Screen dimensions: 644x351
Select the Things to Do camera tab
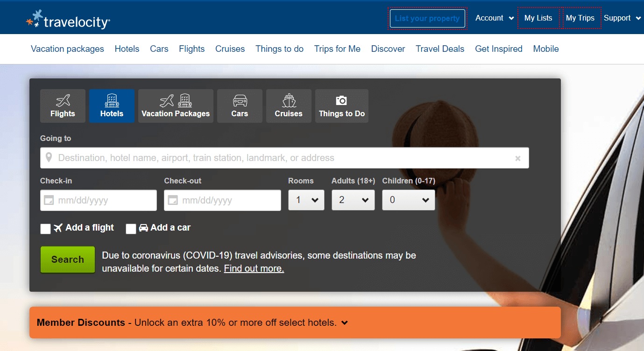click(x=342, y=106)
